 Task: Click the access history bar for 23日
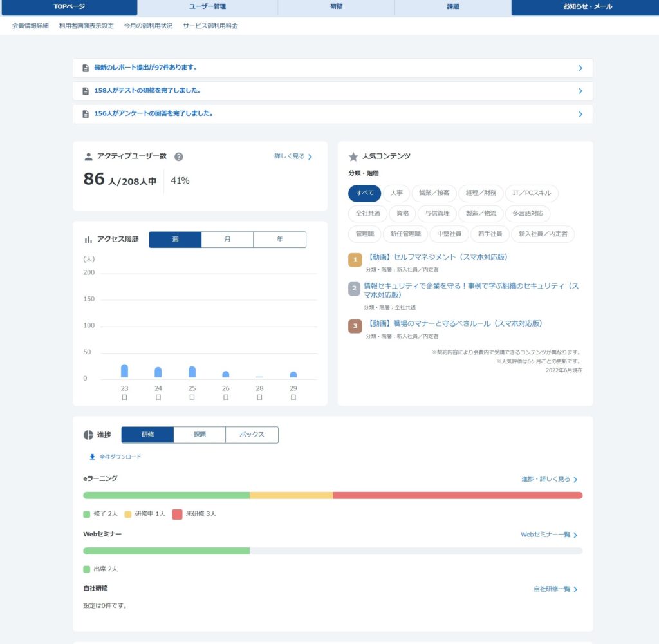tap(124, 371)
